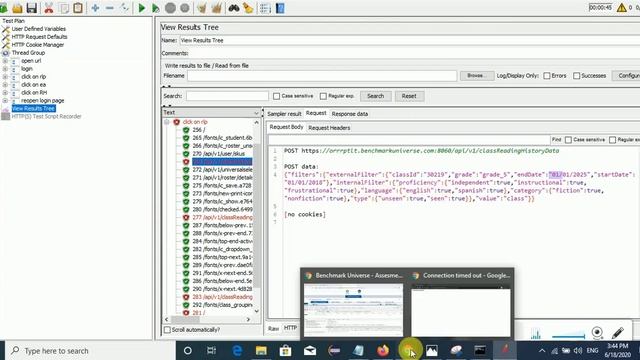Viewport: 640px width, 360px height.
Task: Enable the Errors only checkbox
Action: point(547,76)
